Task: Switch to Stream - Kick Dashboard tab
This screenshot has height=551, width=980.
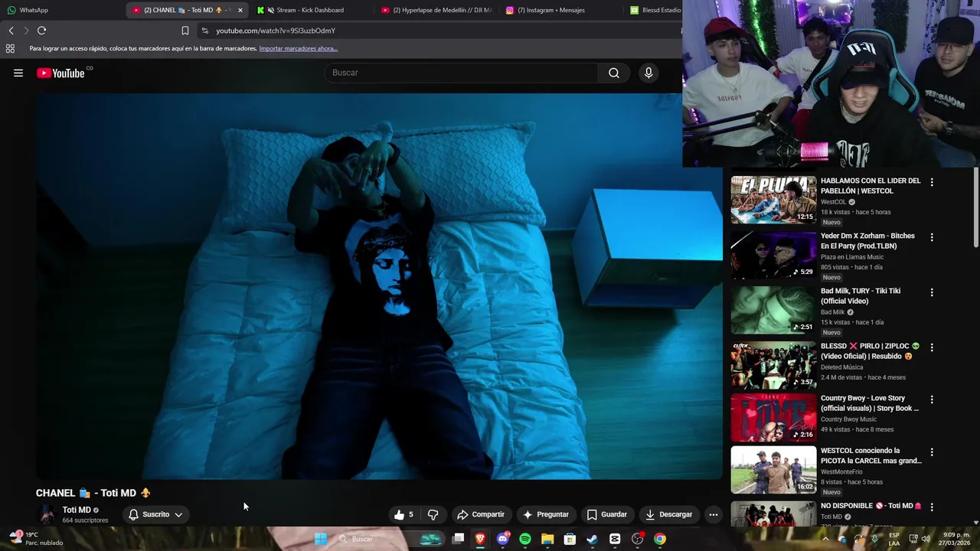Action: coord(310,10)
